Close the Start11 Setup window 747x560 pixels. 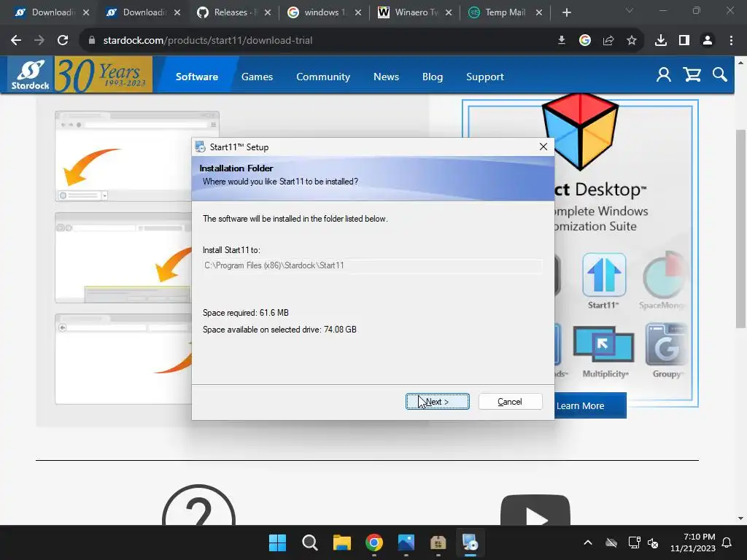(543, 147)
